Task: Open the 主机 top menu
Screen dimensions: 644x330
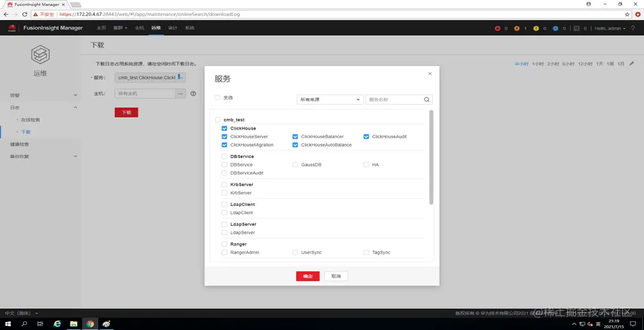Action: (140, 28)
